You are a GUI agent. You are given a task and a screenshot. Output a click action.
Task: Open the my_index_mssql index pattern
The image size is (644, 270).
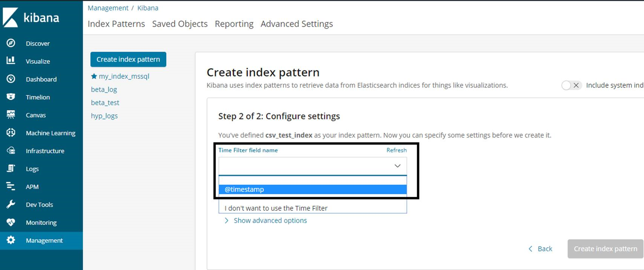click(124, 76)
